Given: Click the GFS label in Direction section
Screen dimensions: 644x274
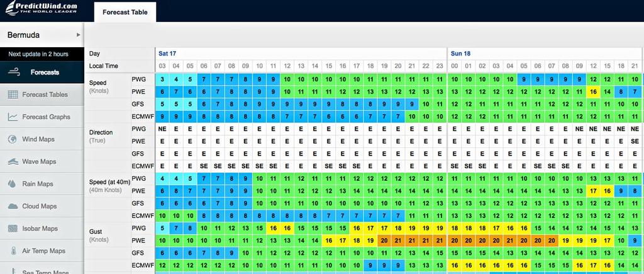Looking at the screenshot, I should point(138,154).
